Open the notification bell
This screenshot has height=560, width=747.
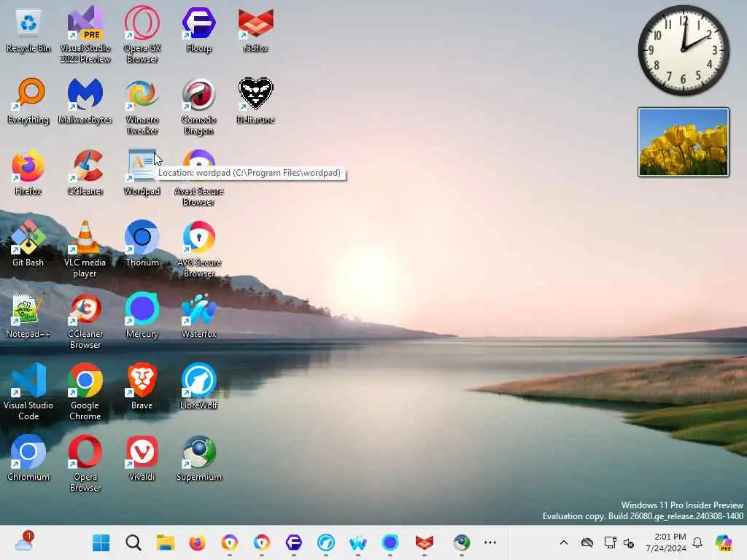(697, 542)
